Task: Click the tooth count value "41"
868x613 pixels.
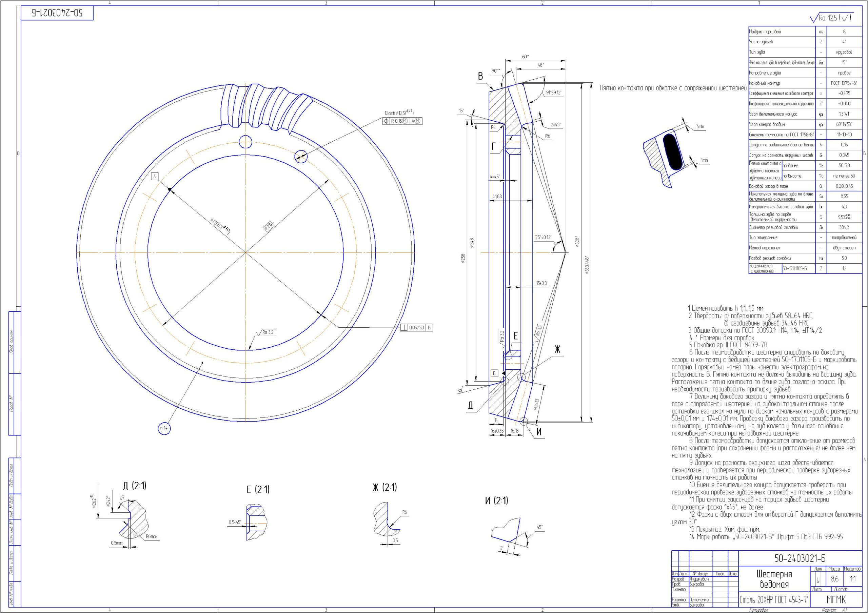Action: pos(844,42)
